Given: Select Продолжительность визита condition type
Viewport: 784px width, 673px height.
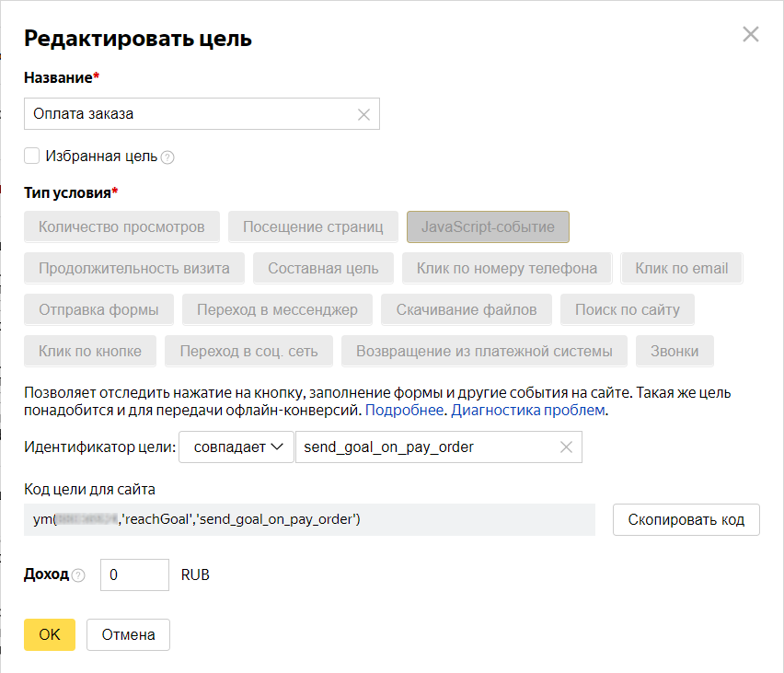Looking at the screenshot, I should 134,268.
